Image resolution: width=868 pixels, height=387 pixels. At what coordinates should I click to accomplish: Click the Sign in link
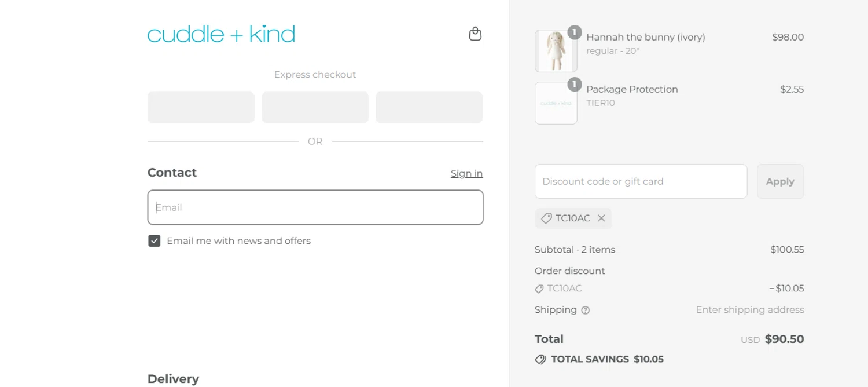click(x=466, y=173)
